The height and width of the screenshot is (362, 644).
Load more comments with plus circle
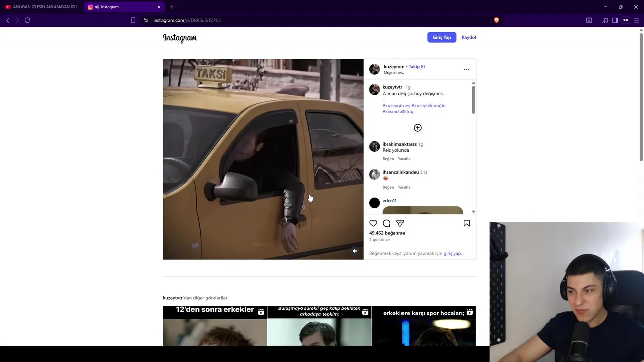pos(418,128)
